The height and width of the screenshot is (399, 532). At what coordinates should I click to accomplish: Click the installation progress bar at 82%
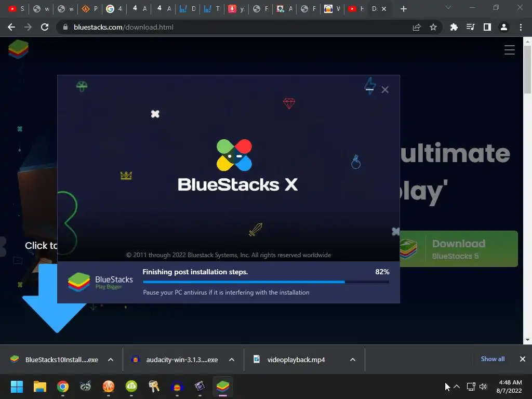[x=266, y=282]
